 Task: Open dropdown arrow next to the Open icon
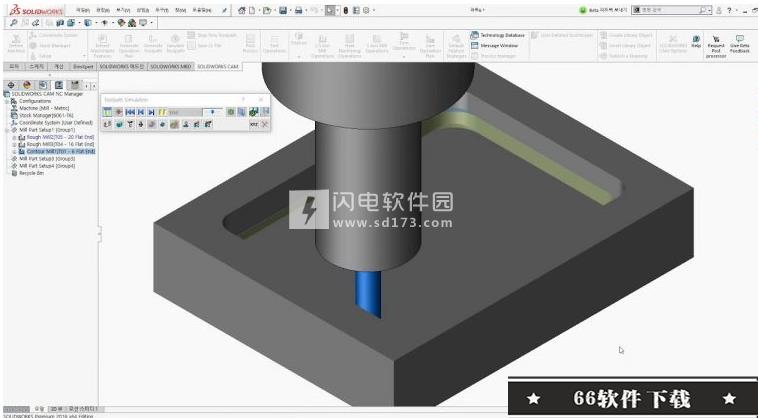(274, 11)
